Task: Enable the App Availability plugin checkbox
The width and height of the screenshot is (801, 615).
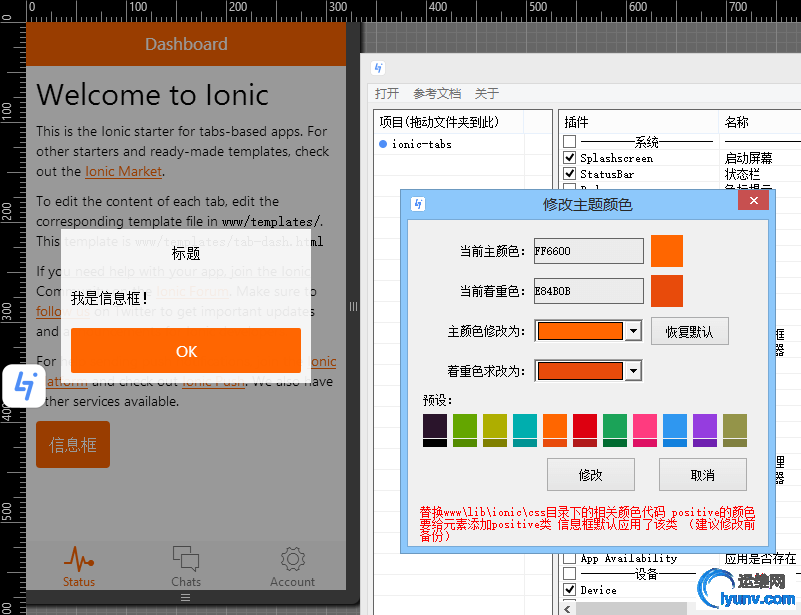Action: click(569, 558)
